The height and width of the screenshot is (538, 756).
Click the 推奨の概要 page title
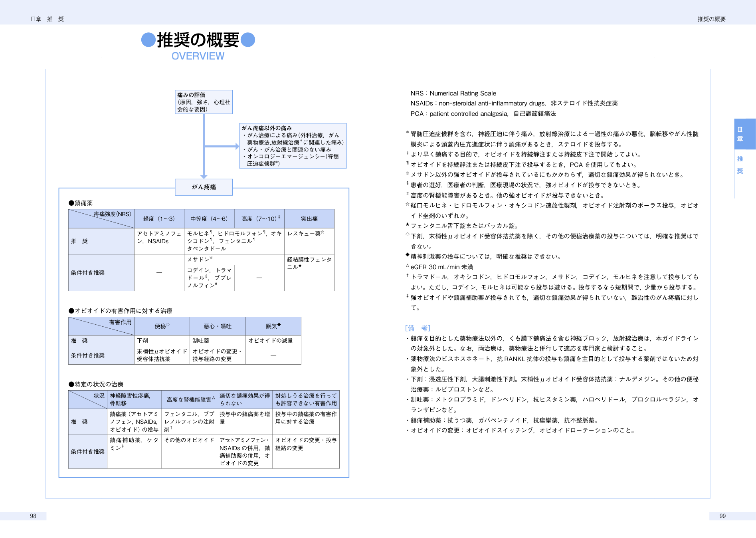point(198,40)
